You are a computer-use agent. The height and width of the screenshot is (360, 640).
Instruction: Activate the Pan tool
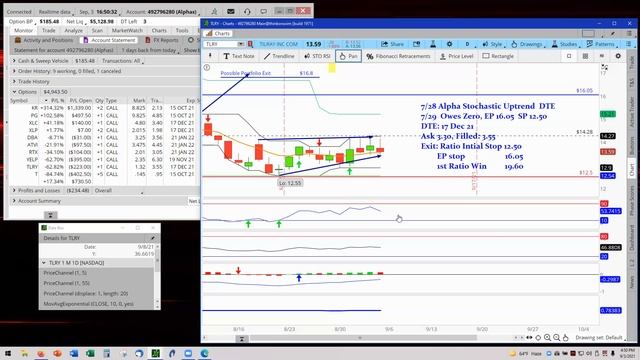pos(348,56)
